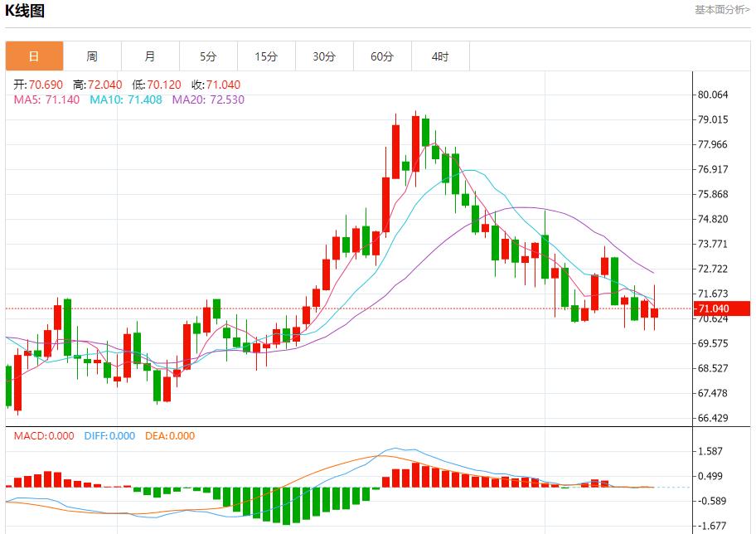Switch to the 4时 chart tab
This screenshot has height=534, width=756.
click(x=440, y=56)
